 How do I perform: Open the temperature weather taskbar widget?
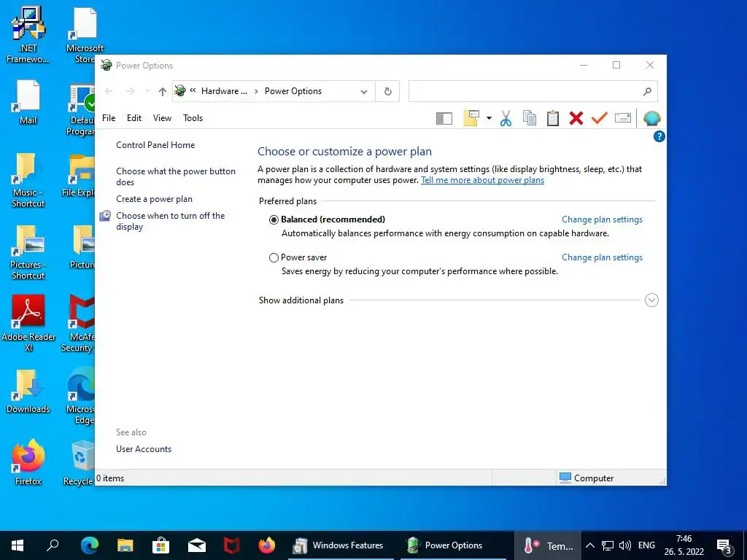pos(548,545)
